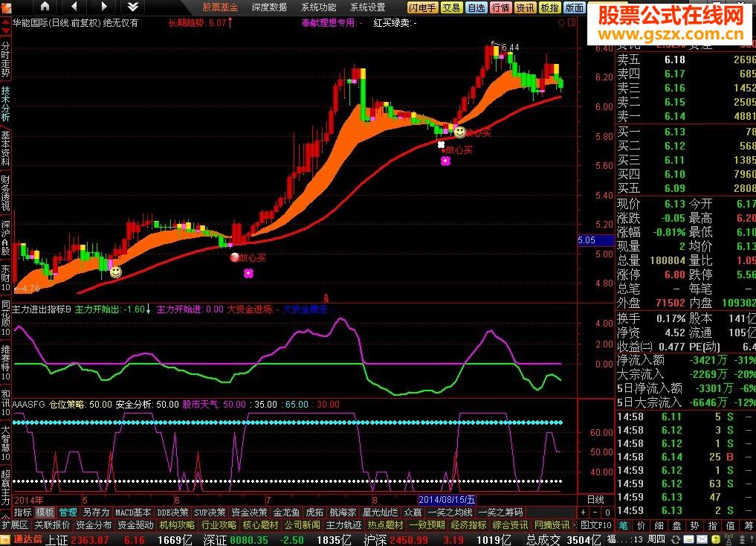Navigate forward with the right arrow
The height and width of the screenshot is (546, 756).
(x=103, y=6)
